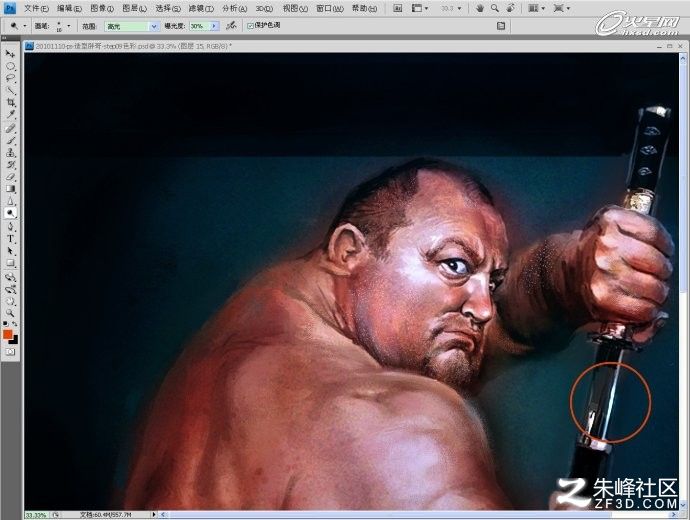Open the status bar info arrow menu

(154, 514)
